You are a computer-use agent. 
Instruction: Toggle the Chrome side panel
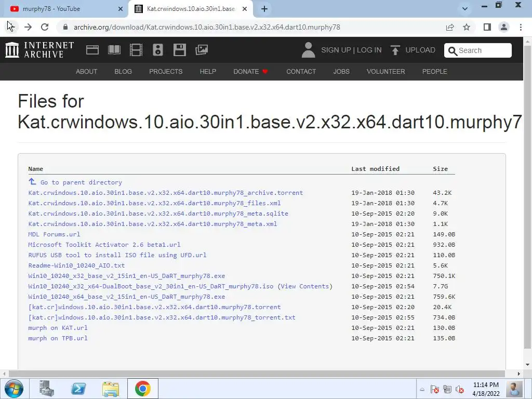[x=487, y=27]
